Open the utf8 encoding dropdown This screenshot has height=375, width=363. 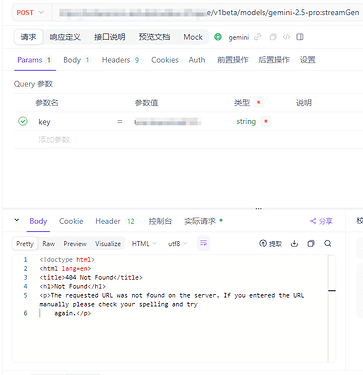tap(177, 244)
